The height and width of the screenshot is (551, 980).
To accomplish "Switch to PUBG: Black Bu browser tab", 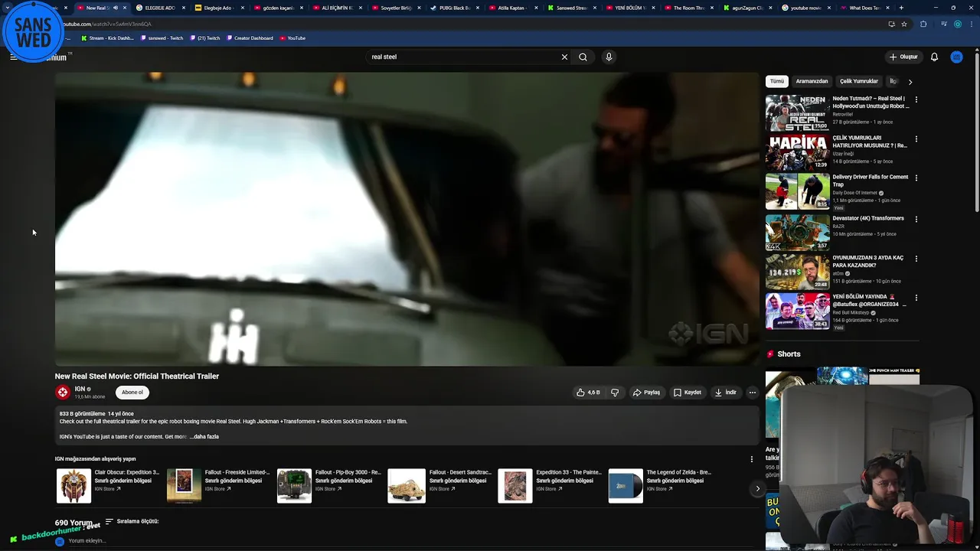I will pos(454,8).
